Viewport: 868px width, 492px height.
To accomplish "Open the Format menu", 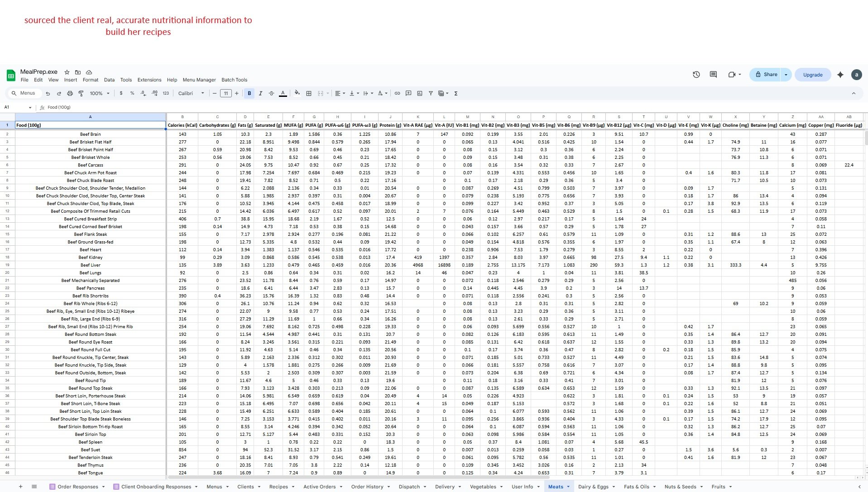I will [x=91, y=80].
